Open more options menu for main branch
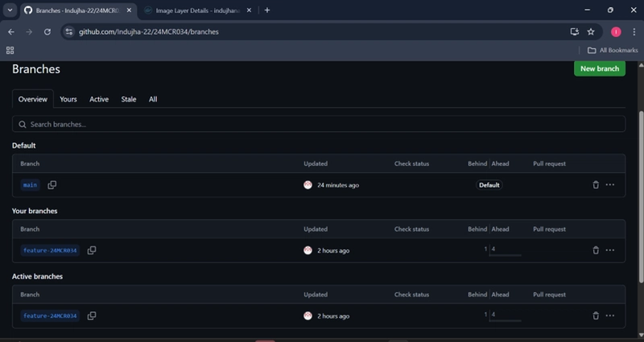 610,185
